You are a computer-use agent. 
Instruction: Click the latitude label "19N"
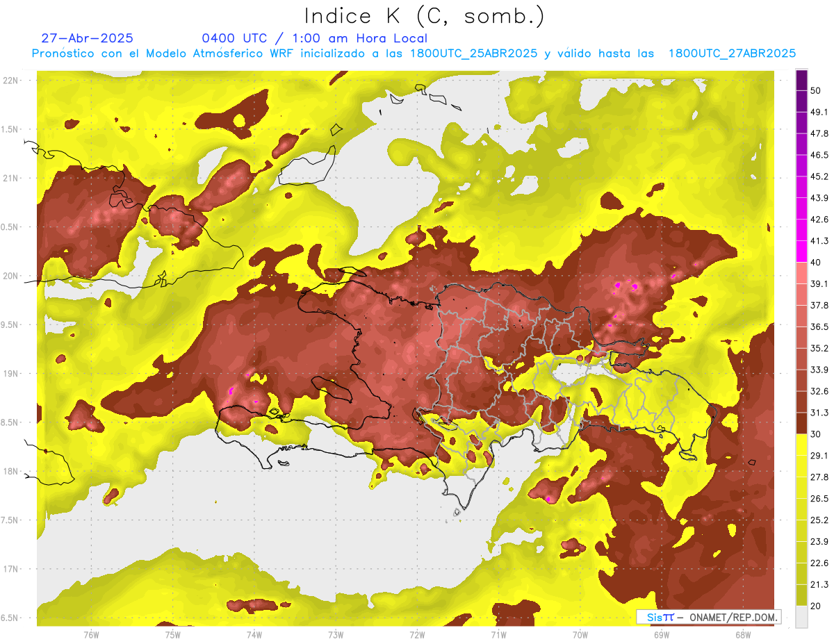[11, 374]
